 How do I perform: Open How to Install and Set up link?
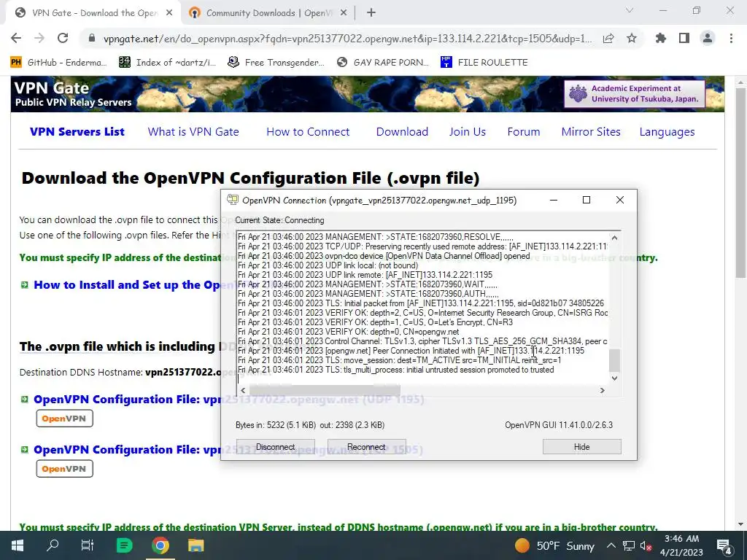(x=127, y=285)
